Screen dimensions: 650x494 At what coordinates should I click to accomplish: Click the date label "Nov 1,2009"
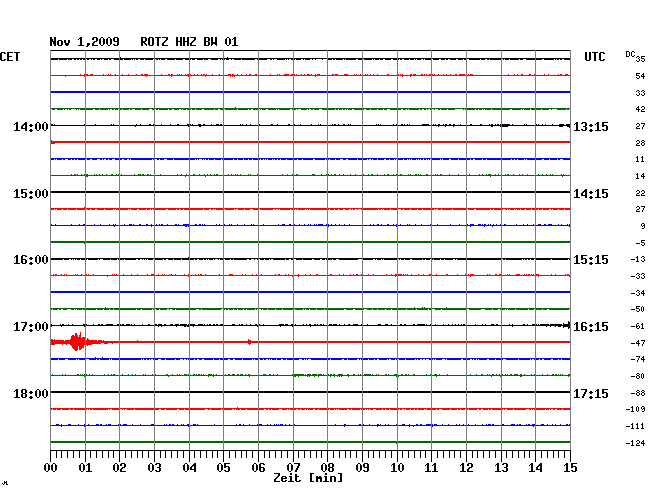click(x=84, y=42)
